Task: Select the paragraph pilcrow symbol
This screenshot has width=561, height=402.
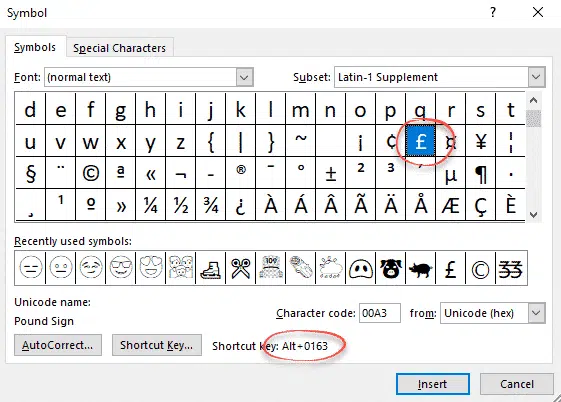Action: [x=480, y=173]
